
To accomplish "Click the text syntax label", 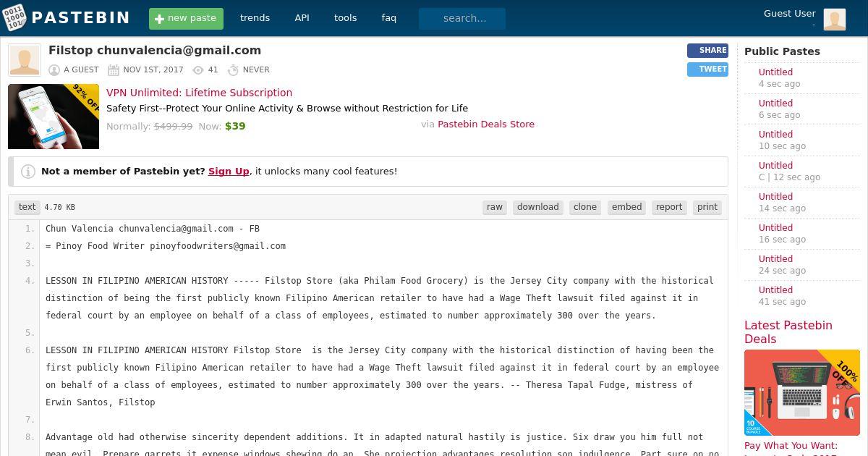I will click(27, 207).
